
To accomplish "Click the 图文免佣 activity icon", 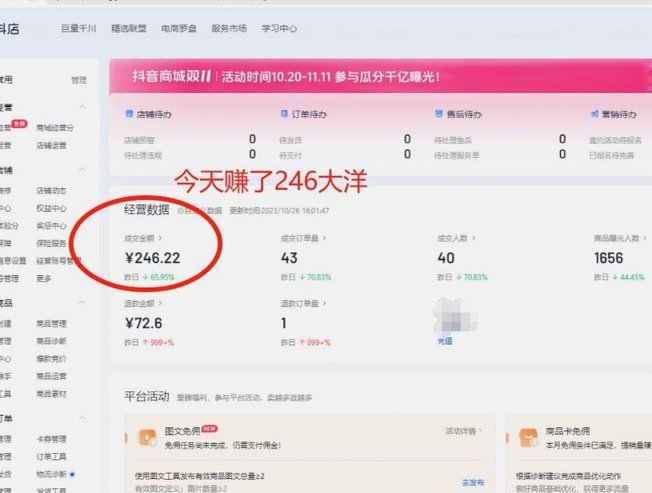I will click(x=148, y=437).
